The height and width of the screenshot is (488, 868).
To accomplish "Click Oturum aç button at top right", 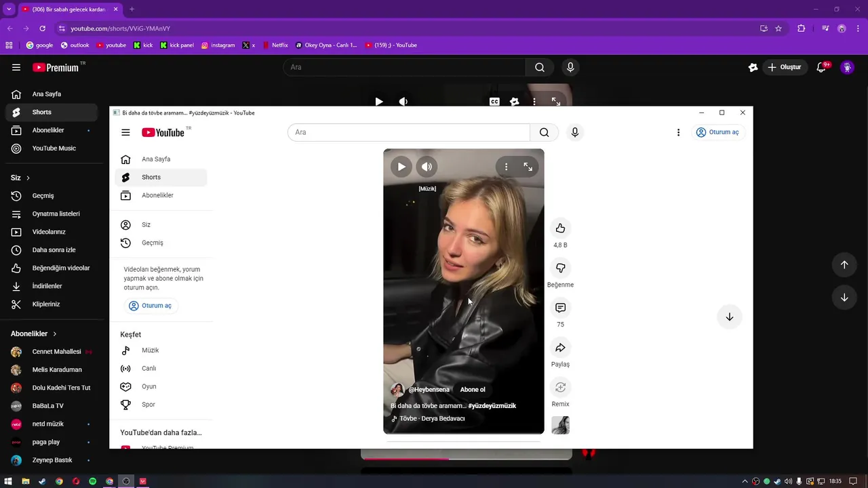I will pyautogui.click(x=718, y=132).
